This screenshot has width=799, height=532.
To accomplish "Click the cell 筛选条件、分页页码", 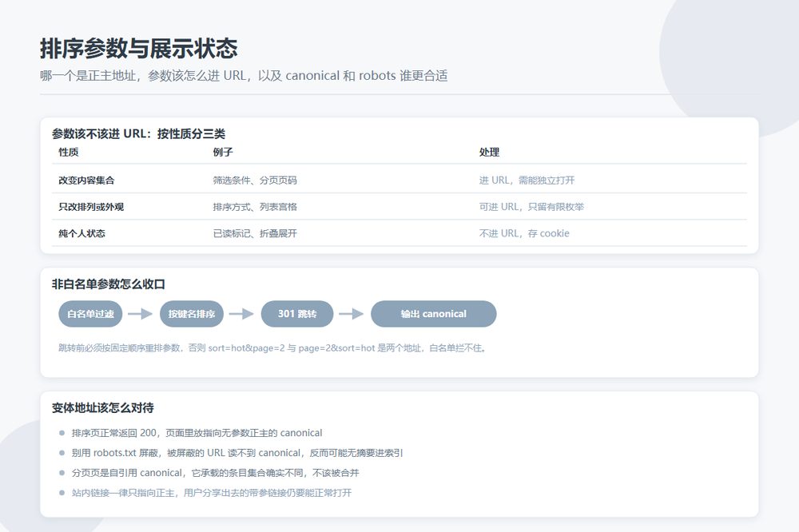I will (255, 180).
